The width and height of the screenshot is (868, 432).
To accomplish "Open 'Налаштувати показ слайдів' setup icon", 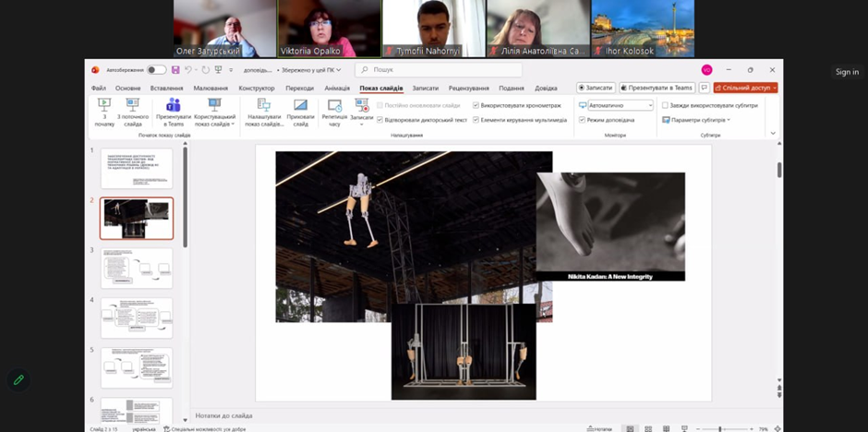I will tap(264, 105).
